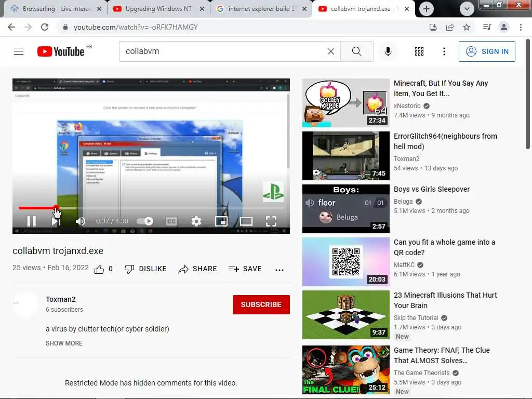Open YouTube settings three-dot menu
Screen dimensions: 532x399
pyautogui.click(x=444, y=51)
